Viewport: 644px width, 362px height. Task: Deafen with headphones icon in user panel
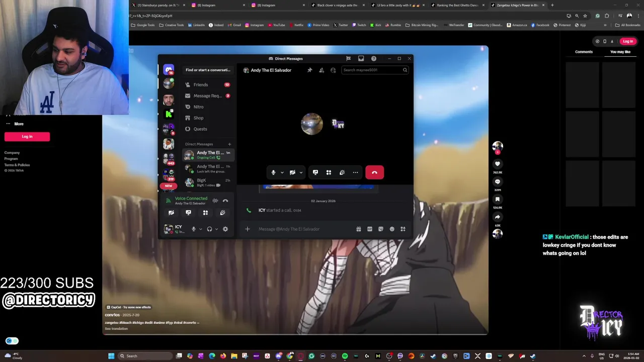point(209,229)
